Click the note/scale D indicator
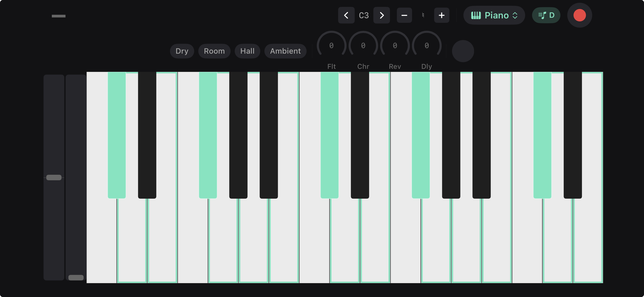Image resolution: width=644 pixels, height=297 pixels. click(x=546, y=15)
